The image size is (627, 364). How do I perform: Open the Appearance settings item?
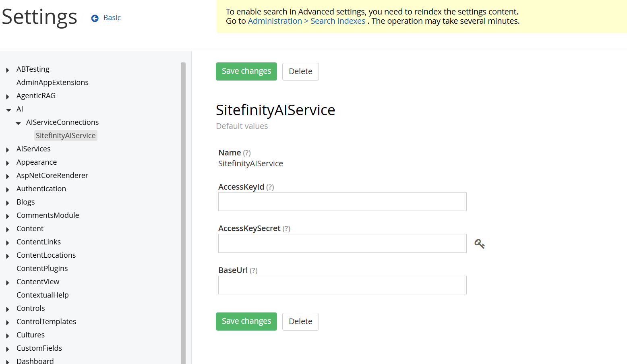[37, 162]
